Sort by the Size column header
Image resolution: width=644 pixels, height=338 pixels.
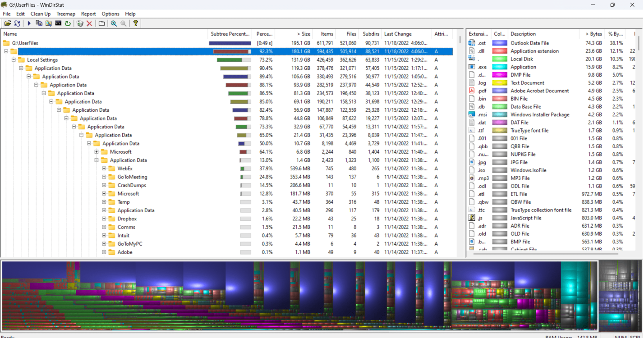coord(294,34)
